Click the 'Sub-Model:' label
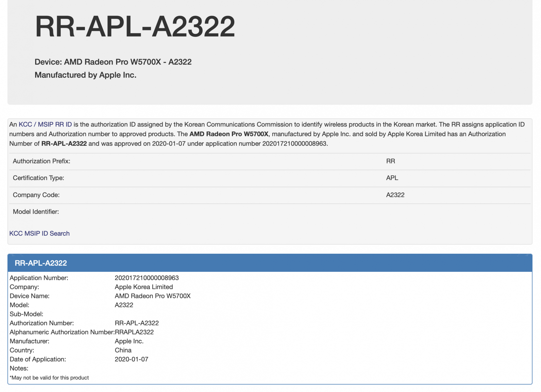Image resolution: width=541 pixels, height=392 pixels. (x=27, y=314)
